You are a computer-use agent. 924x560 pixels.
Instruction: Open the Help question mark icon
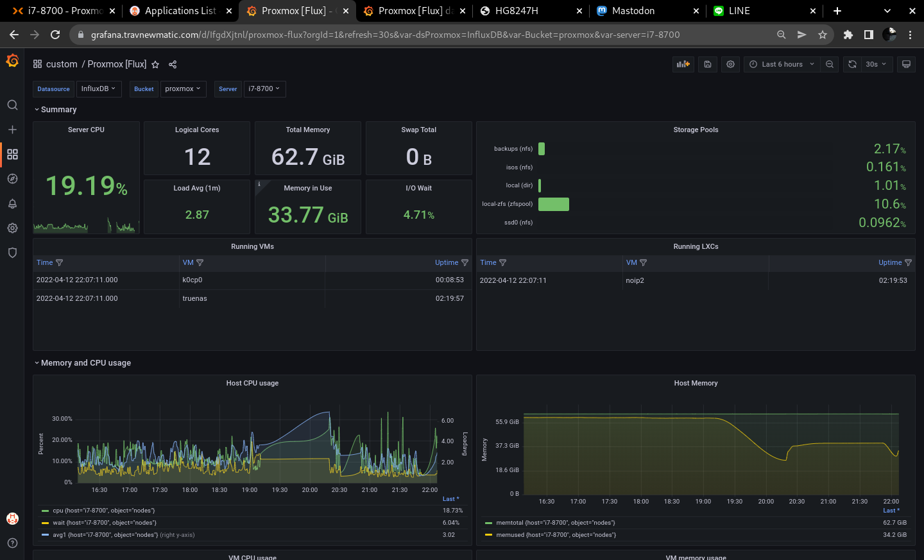point(12,543)
